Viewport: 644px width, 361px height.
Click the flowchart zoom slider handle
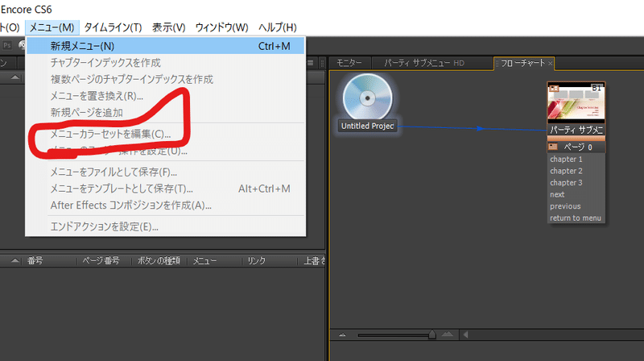432,334
